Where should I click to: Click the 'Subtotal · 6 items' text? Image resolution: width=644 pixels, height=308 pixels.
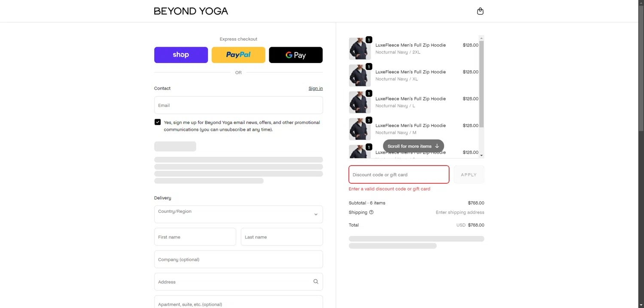coord(367,203)
